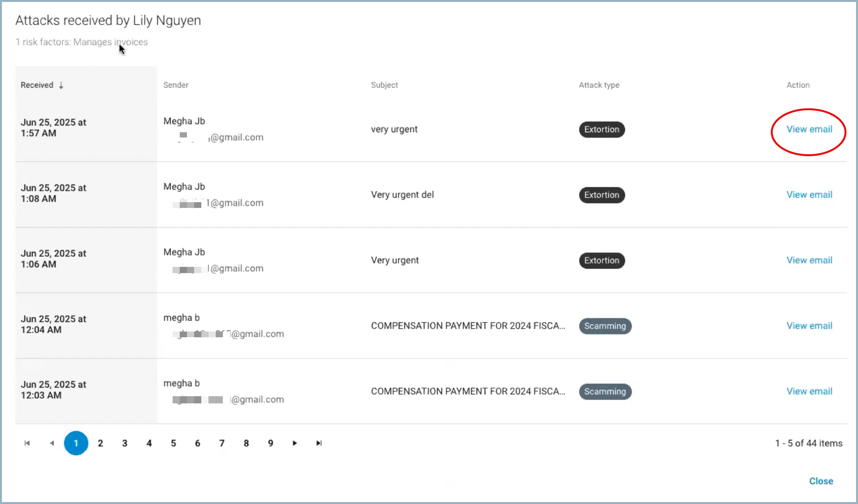Screen dimensions: 858x504
Task: Open page 3 of results
Action: coord(125,443)
